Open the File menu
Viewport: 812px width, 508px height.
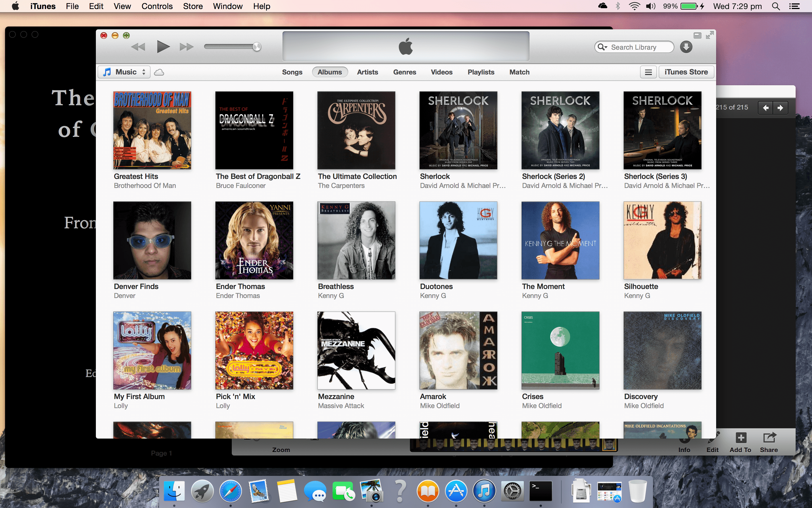72,6
